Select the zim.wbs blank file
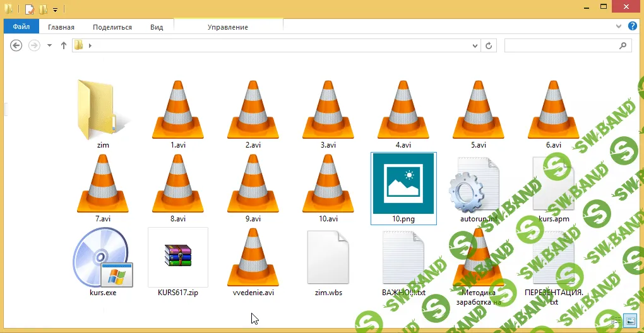 (x=328, y=259)
